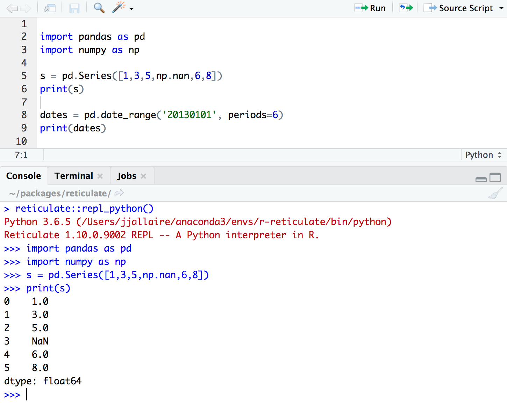Close the Jobs tab

[143, 176]
